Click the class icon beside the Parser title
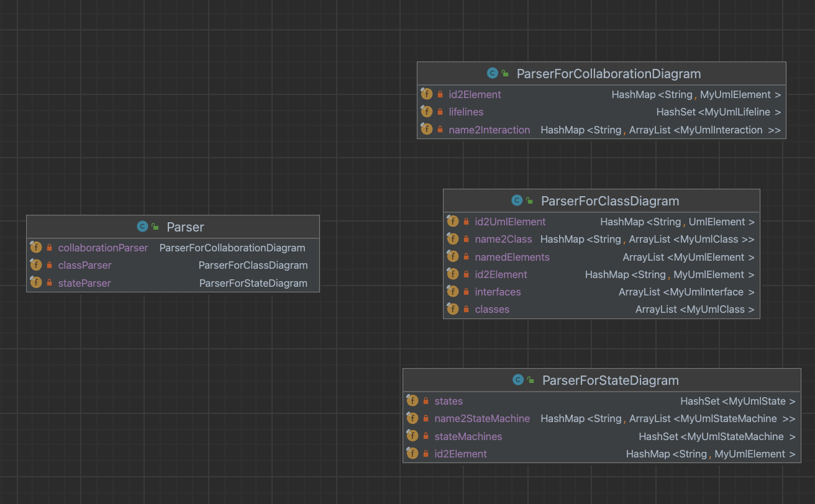Screen dimensions: 815x504 tap(142, 227)
